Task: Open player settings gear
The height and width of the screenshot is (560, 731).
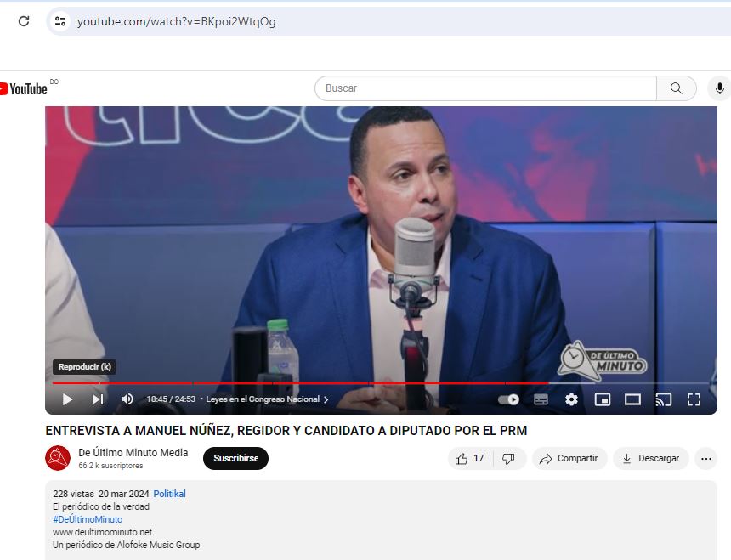Action: pos(571,399)
